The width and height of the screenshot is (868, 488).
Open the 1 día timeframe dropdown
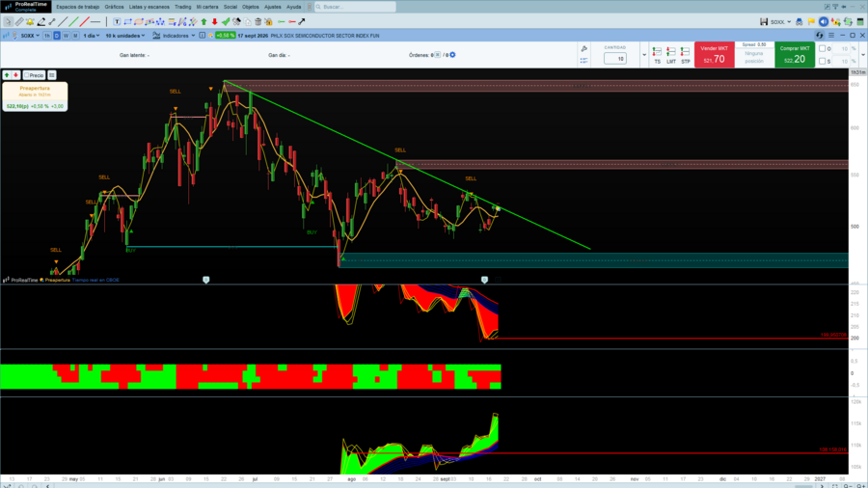pos(92,36)
